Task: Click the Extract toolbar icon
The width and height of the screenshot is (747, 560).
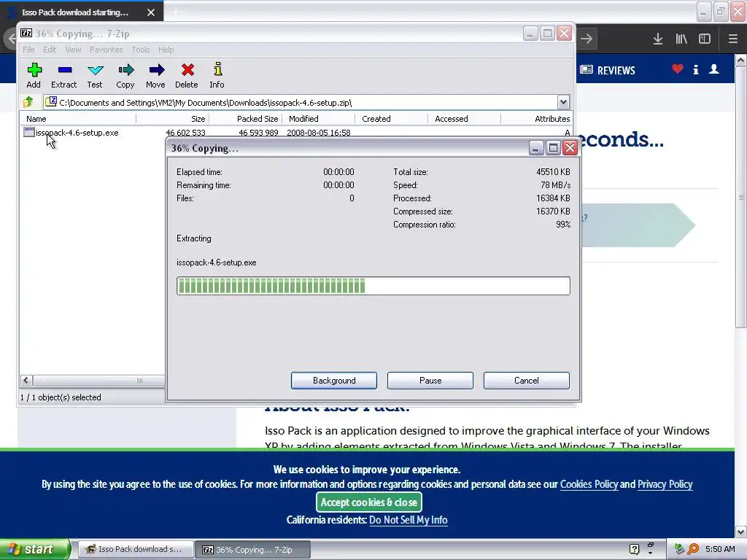Action: click(65, 70)
